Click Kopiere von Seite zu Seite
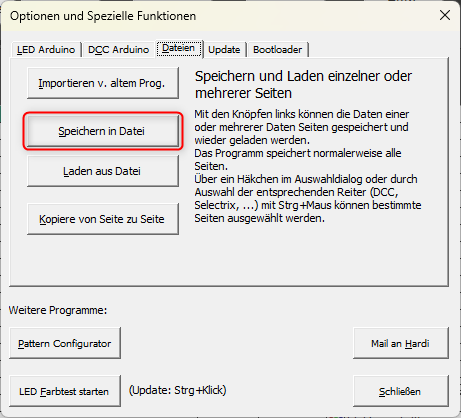Screen dimensions: 461x418 (103, 219)
